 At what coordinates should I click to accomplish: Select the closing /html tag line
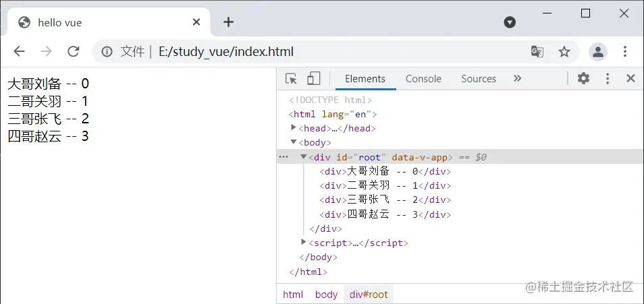[x=308, y=272]
